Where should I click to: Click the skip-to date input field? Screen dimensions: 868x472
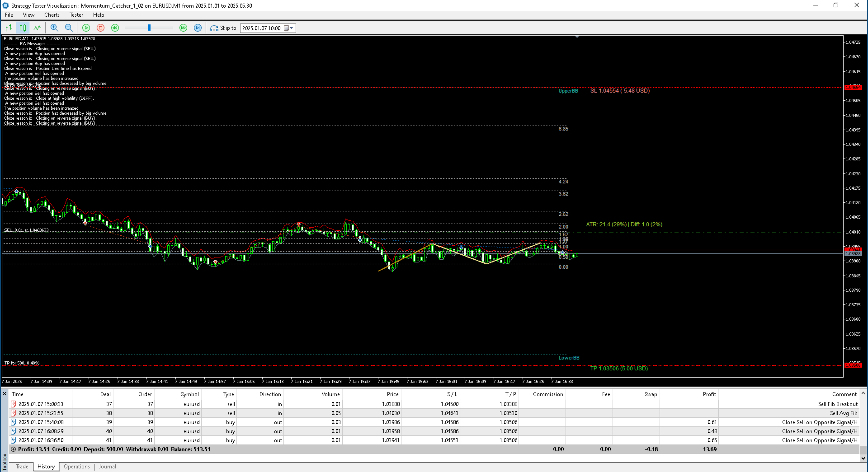[262, 28]
